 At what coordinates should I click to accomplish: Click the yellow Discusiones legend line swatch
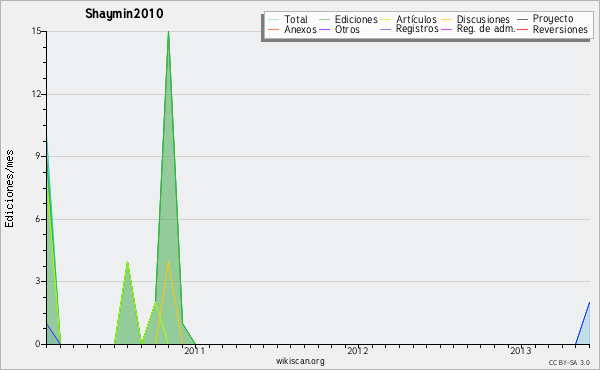(447, 19)
